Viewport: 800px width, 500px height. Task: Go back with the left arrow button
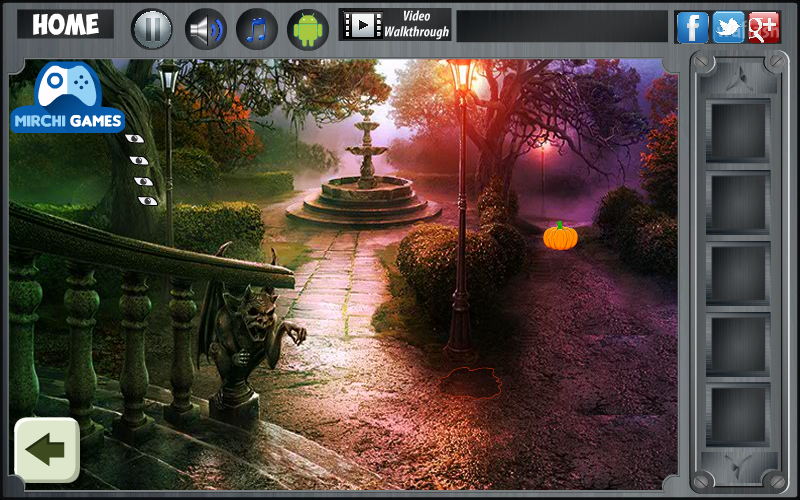(47, 449)
